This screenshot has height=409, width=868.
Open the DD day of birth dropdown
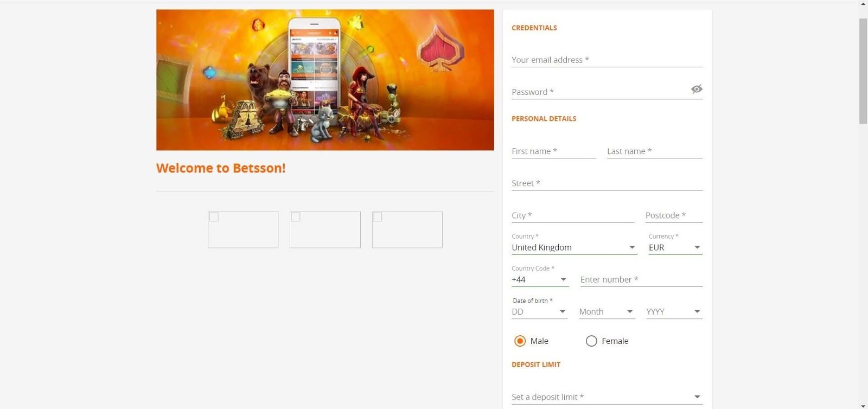coord(539,311)
